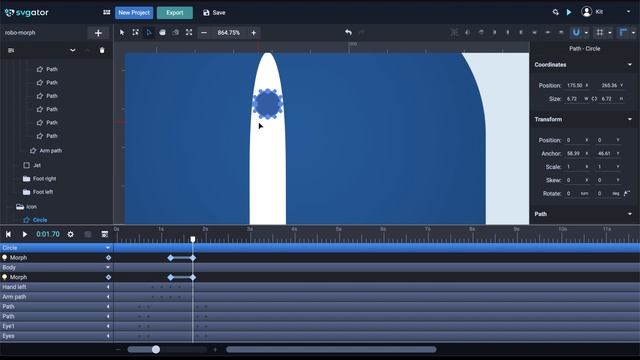This screenshot has width=640, height=360.
Task: Open the elements list dropdown chevron
Action: 73,50
